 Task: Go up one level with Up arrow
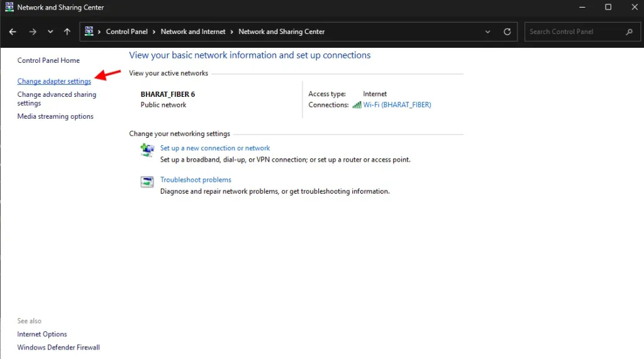67,31
